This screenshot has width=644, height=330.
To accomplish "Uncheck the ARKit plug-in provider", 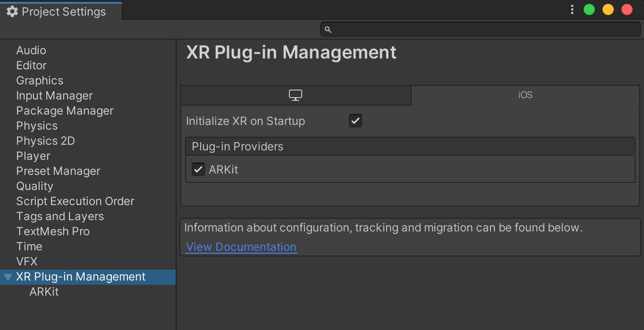I will coord(198,169).
